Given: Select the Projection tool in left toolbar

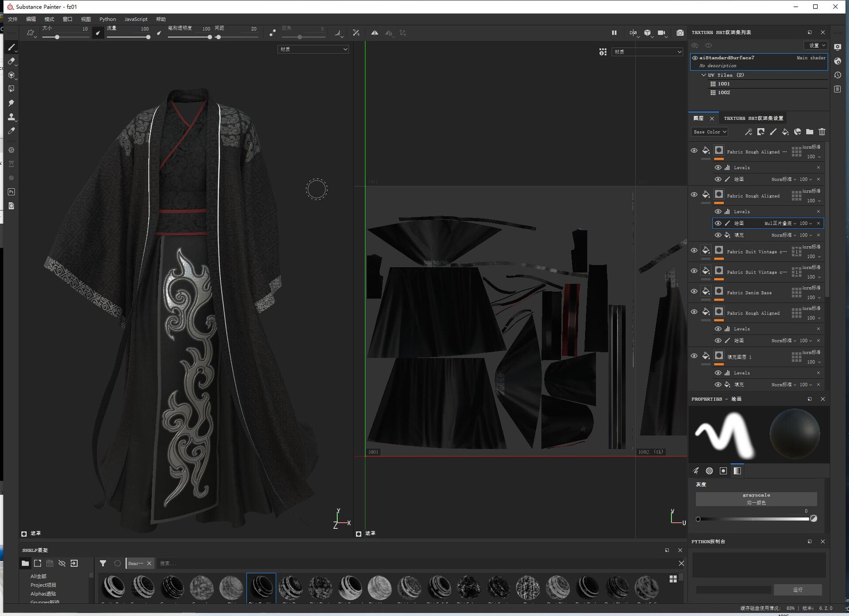Looking at the screenshot, I should pyautogui.click(x=11, y=75).
